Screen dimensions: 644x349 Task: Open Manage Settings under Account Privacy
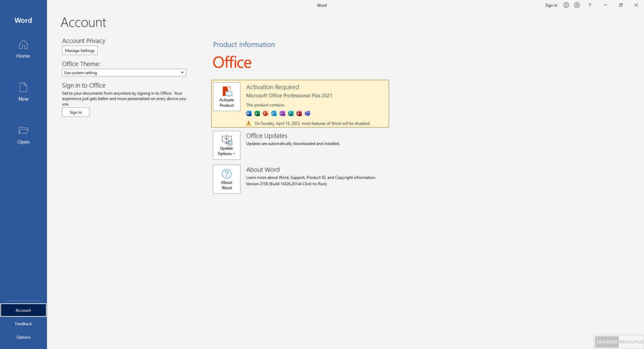(x=80, y=50)
